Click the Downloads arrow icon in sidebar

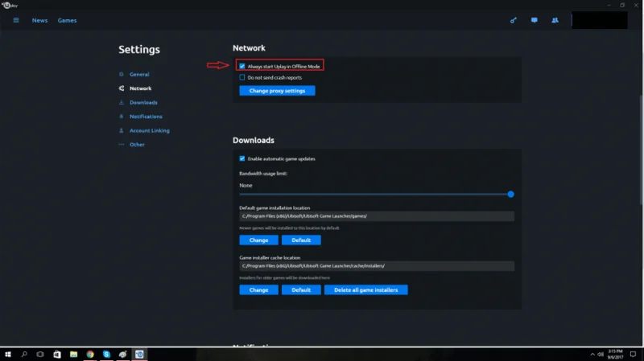coord(122,102)
